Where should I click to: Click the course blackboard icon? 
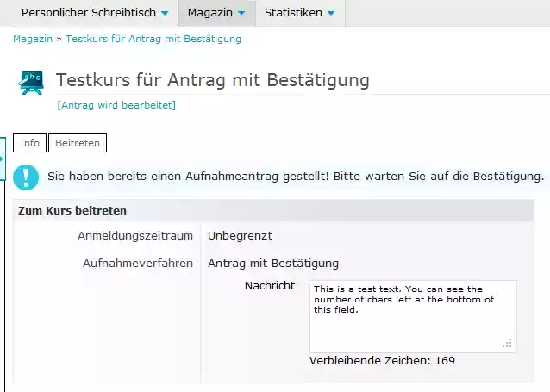31,82
